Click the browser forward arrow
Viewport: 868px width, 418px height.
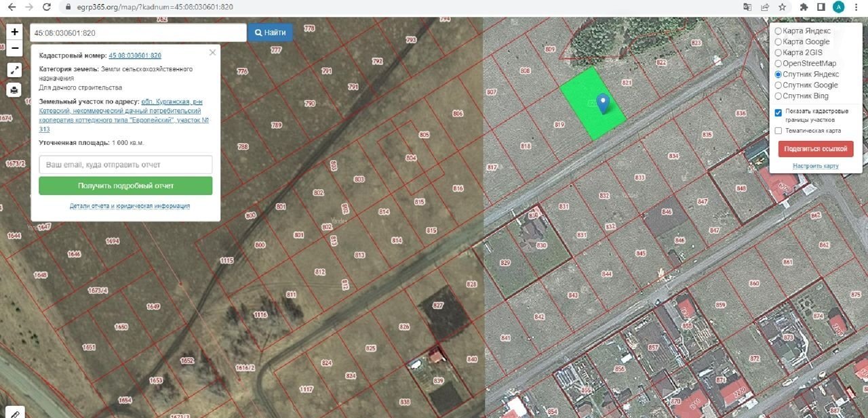pyautogui.click(x=29, y=7)
